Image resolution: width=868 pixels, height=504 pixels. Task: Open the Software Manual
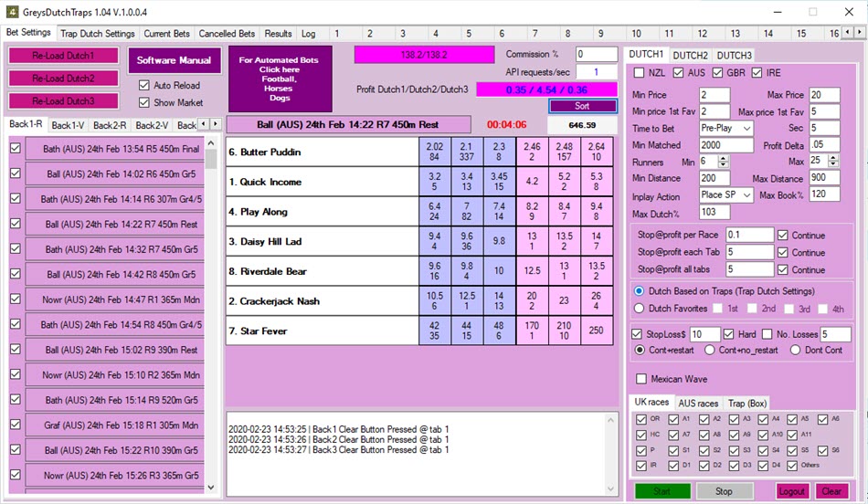[x=174, y=60]
